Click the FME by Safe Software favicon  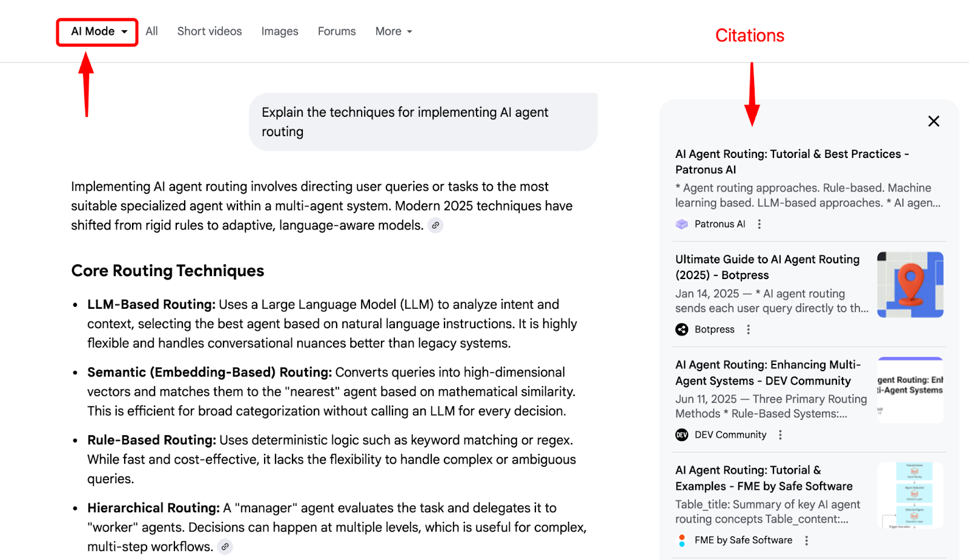pyautogui.click(x=682, y=540)
